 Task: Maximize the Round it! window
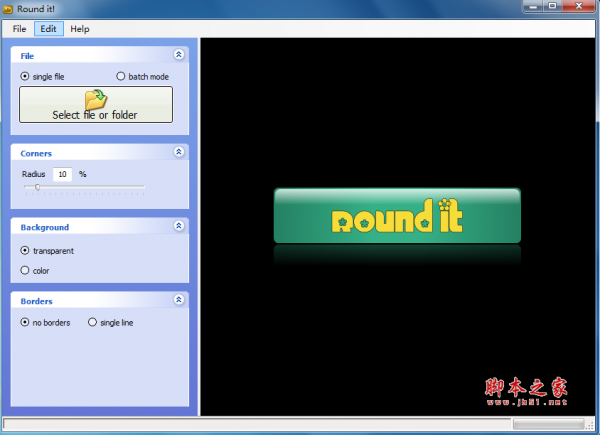[x=552, y=8]
